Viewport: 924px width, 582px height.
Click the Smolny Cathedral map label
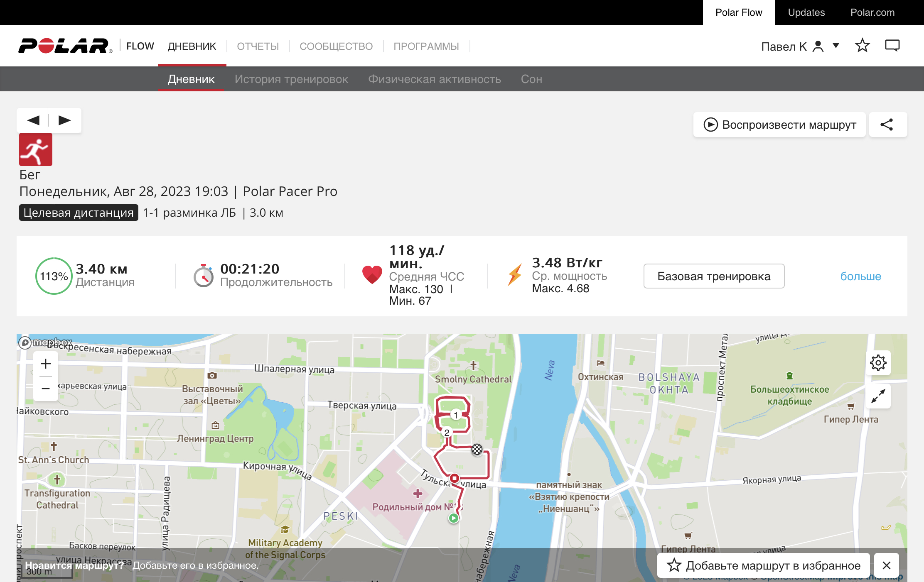coord(473,379)
